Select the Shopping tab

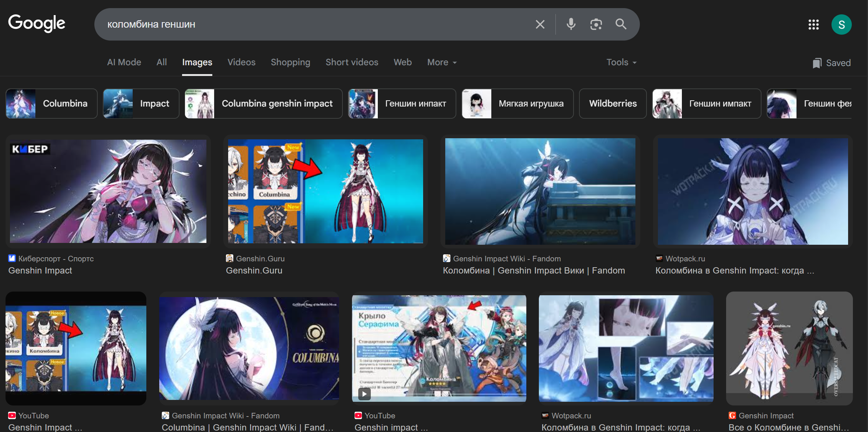(290, 62)
